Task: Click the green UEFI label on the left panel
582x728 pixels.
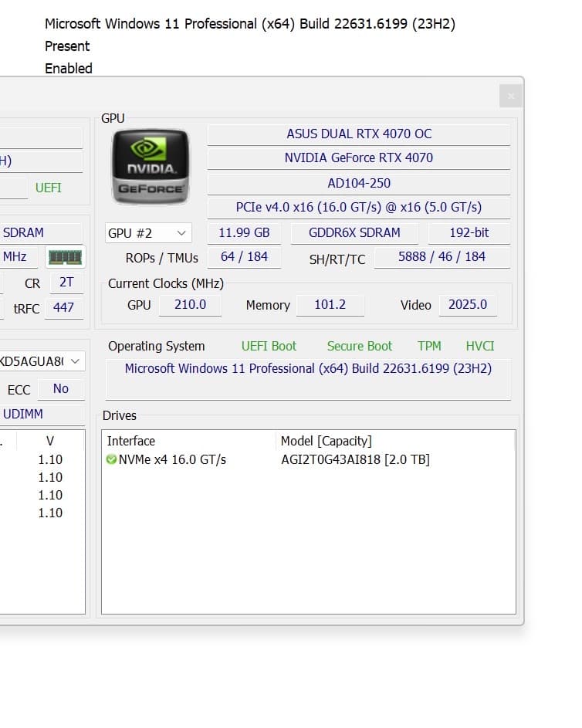Action: point(49,188)
